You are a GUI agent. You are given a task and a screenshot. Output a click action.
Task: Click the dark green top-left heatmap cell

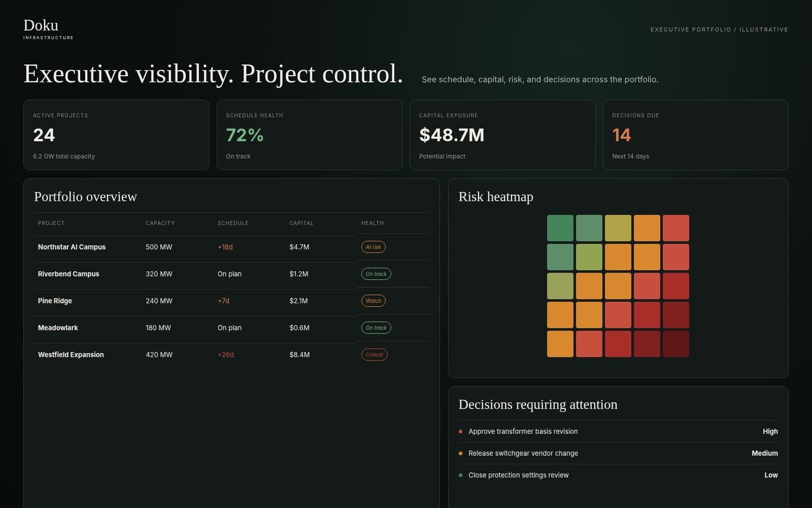click(x=560, y=228)
